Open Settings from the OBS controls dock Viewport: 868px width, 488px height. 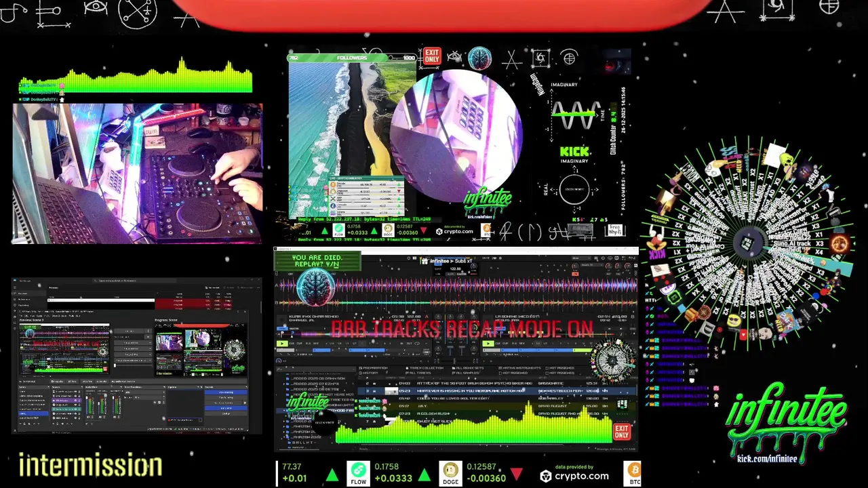pyautogui.click(x=226, y=413)
